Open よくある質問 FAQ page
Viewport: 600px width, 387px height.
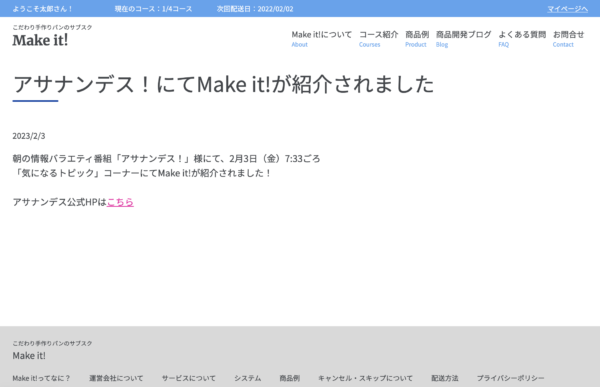522,39
